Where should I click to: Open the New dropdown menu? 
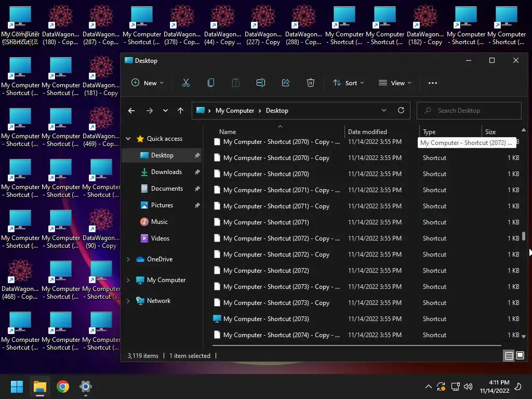coord(148,83)
